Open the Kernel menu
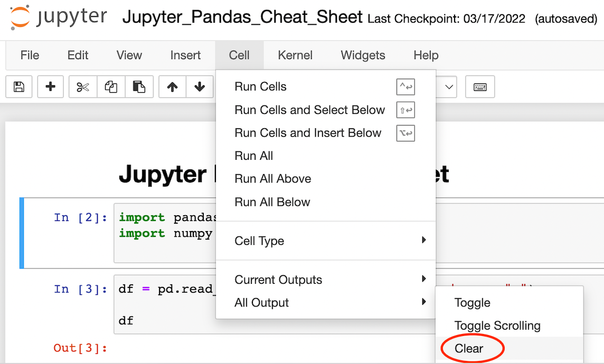This screenshot has width=604, height=364. [295, 55]
